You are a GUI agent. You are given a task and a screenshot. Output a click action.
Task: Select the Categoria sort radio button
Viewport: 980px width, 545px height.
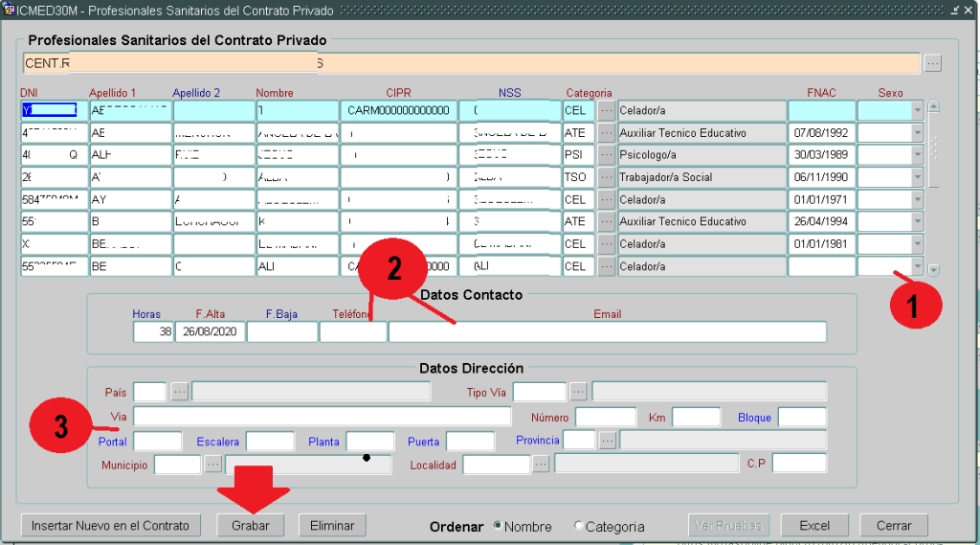(x=579, y=526)
